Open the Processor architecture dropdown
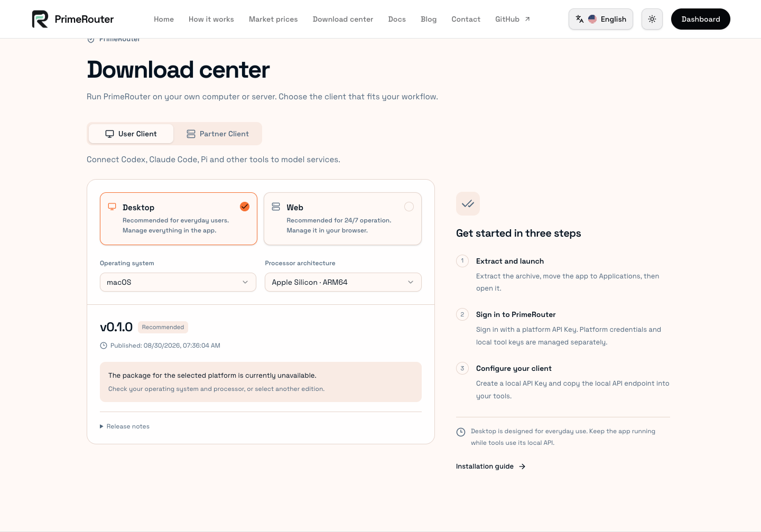The height and width of the screenshot is (532, 761). [x=343, y=282]
